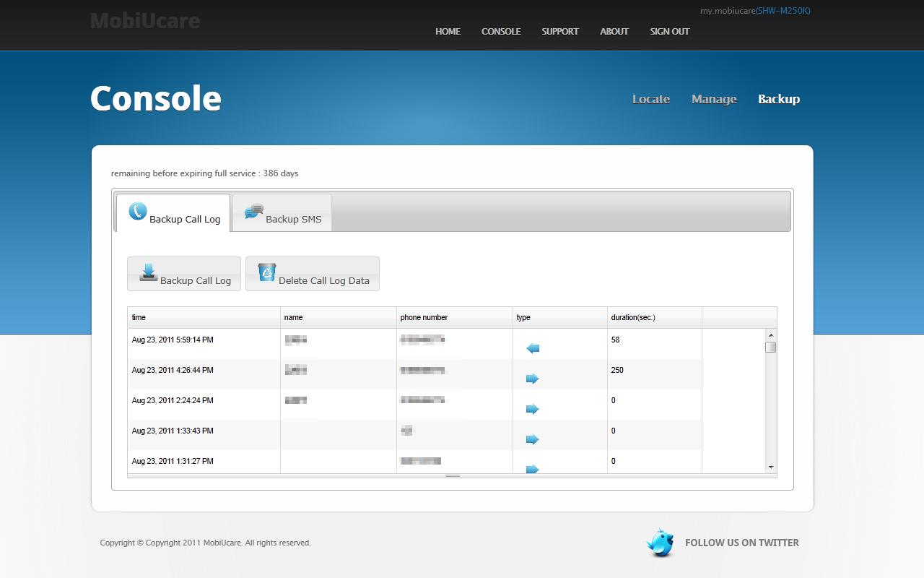
Task: Select the Aug 23, 2011 1:33:43 PM row
Action: pos(415,435)
